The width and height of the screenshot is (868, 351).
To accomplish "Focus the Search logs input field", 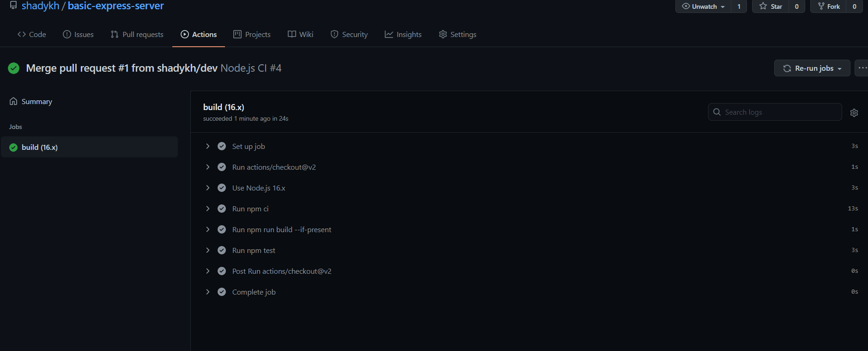I will click(x=775, y=112).
